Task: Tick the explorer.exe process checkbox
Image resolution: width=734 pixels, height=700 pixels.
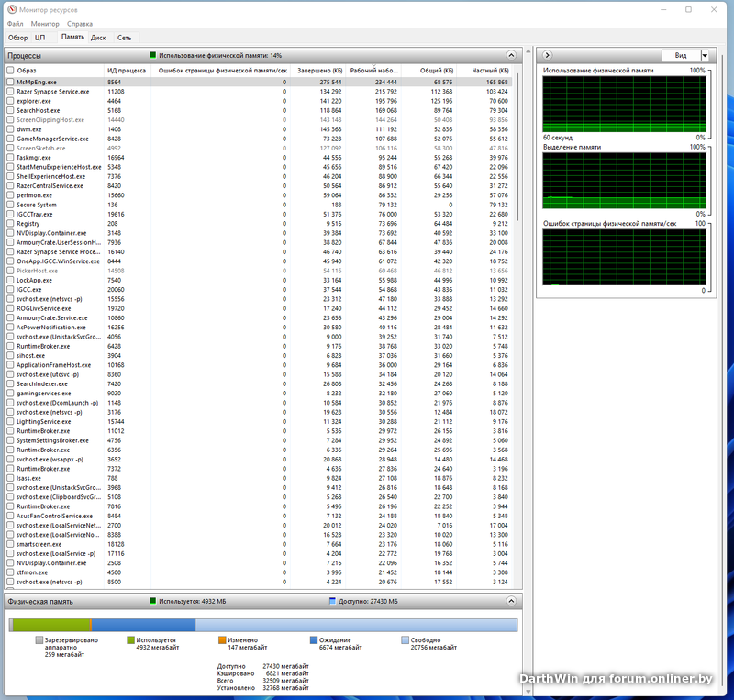Action: pos(10,101)
